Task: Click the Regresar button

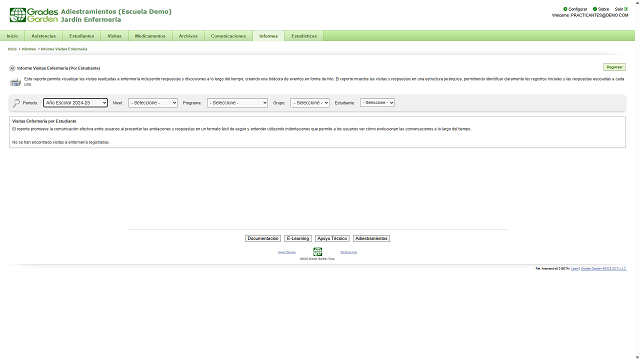Action: pyautogui.click(x=614, y=67)
